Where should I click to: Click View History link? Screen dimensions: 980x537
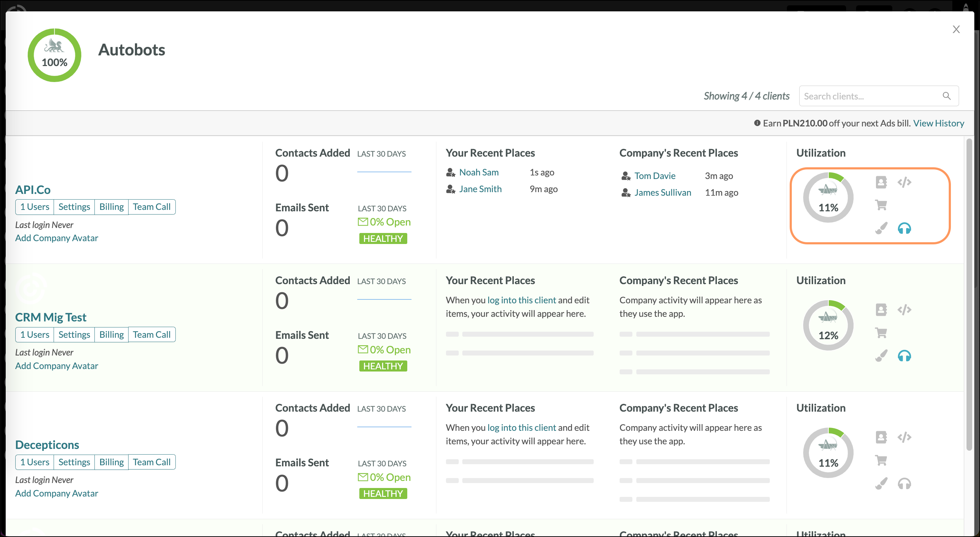click(x=938, y=123)
